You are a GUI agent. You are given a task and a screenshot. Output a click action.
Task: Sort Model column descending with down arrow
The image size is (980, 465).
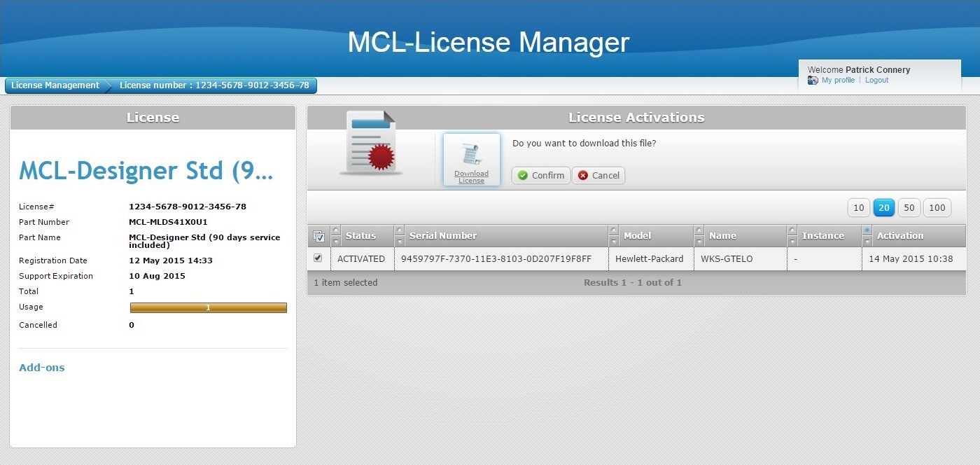[x=613, y=241]
